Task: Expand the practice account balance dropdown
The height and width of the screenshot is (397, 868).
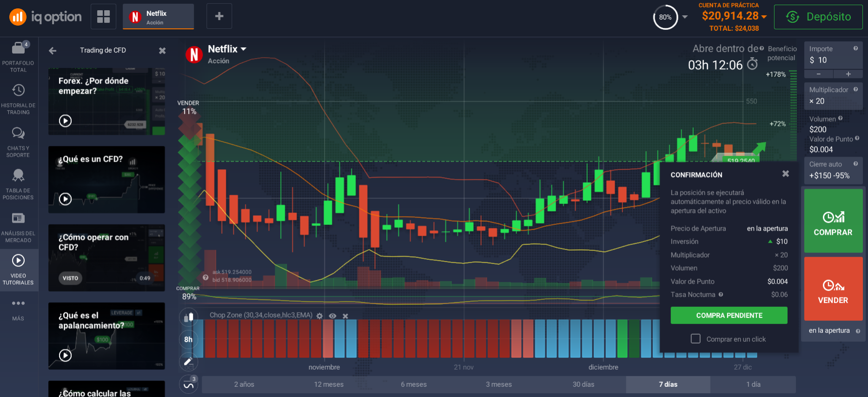Action: (764, 17)
